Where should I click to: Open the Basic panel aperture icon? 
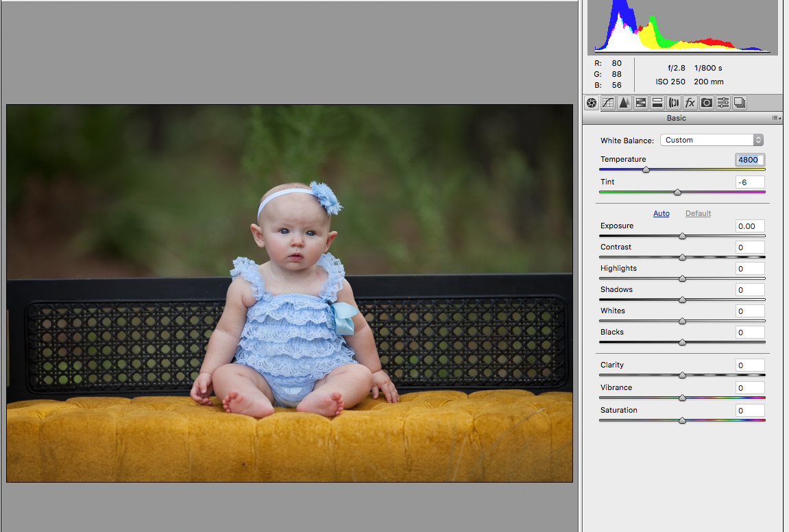pos(592,103)
